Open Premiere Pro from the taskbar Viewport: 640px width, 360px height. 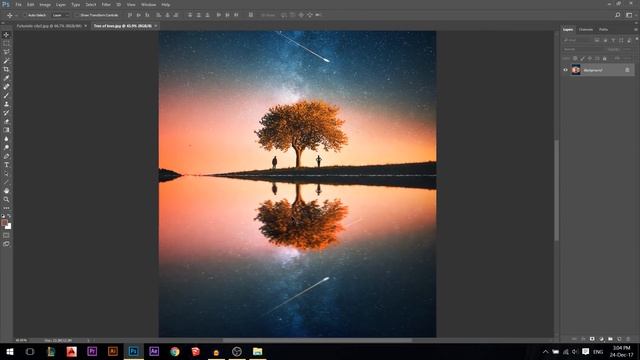coord(92,351)
